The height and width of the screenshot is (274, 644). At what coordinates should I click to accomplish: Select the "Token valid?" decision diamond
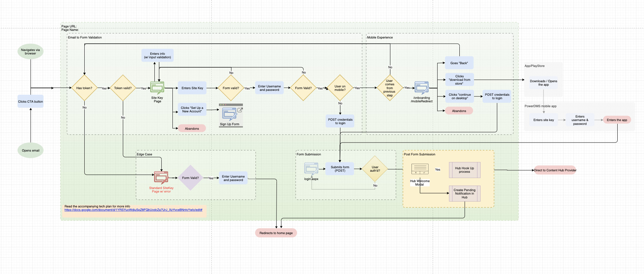click(123, 88)
